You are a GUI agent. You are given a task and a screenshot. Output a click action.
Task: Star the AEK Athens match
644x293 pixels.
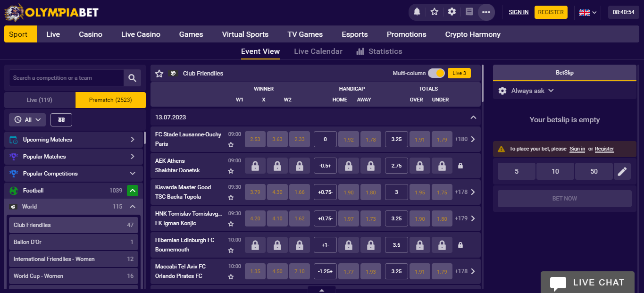tap(231, 171)
